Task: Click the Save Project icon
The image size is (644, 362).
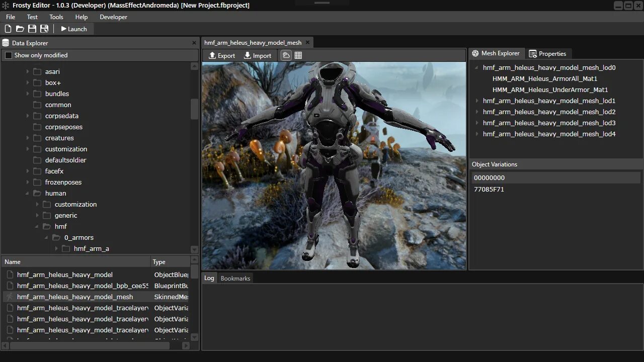Action: (x=32, y=29)
